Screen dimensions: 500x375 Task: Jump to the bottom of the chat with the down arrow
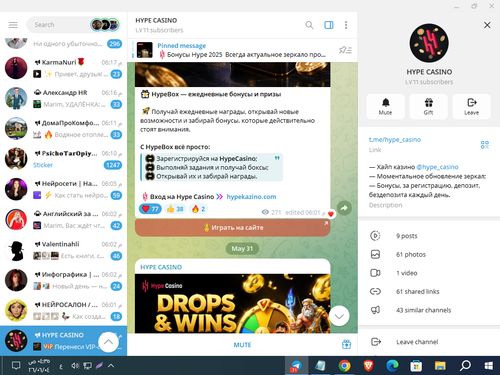point(339,316)
